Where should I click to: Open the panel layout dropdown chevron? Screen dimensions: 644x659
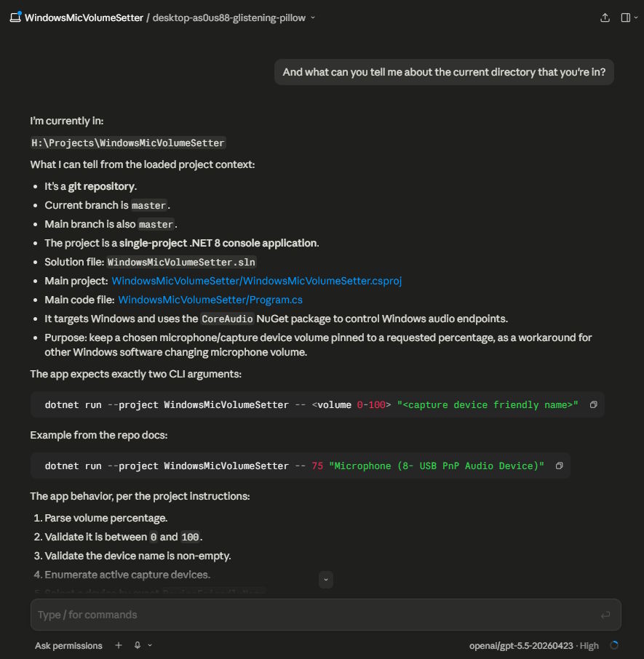point(636,17)
